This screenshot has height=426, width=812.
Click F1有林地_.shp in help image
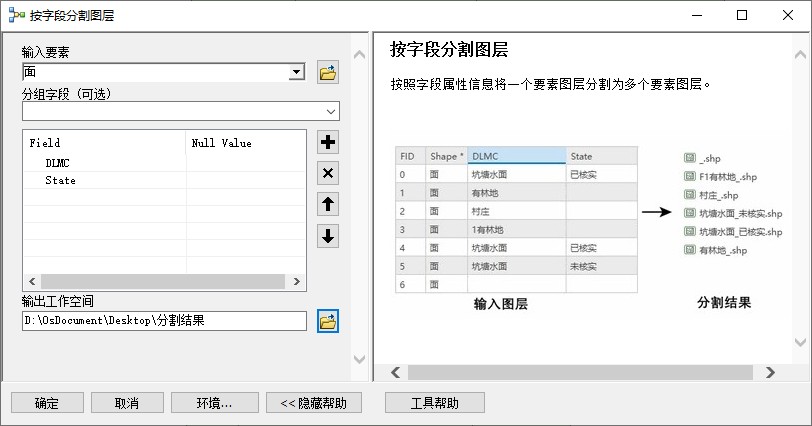click(728, 177)
